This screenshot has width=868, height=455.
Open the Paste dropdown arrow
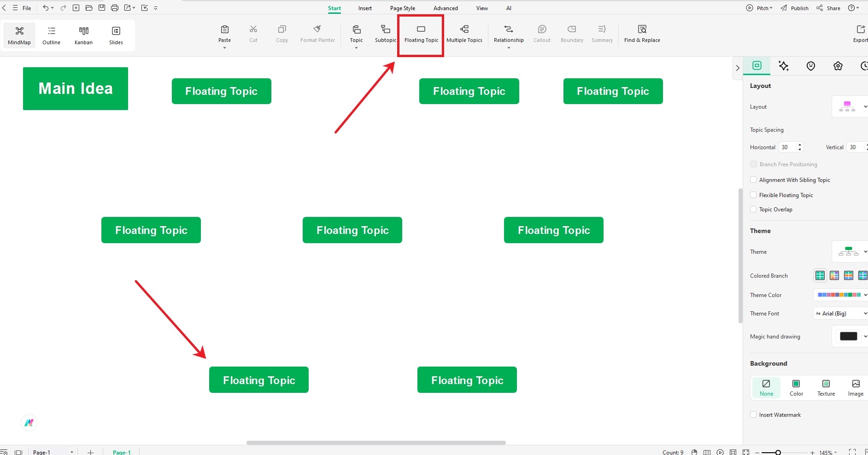(x=224, y=48)
